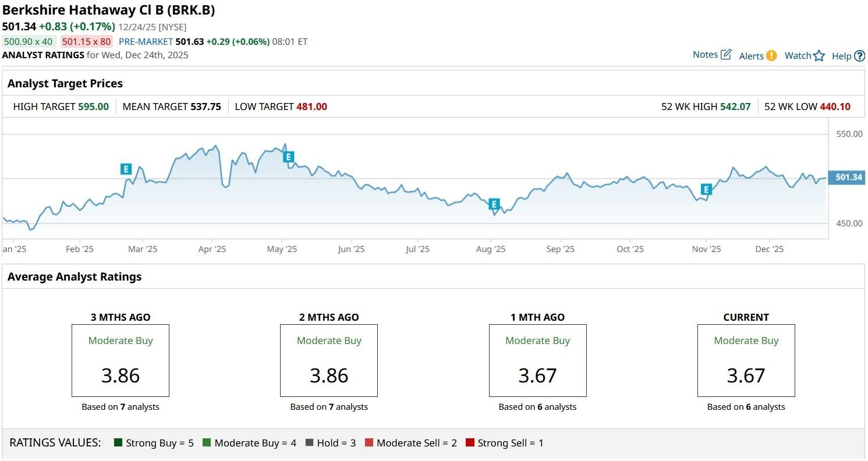Open the Alerts link

click(x=751, y=56)
